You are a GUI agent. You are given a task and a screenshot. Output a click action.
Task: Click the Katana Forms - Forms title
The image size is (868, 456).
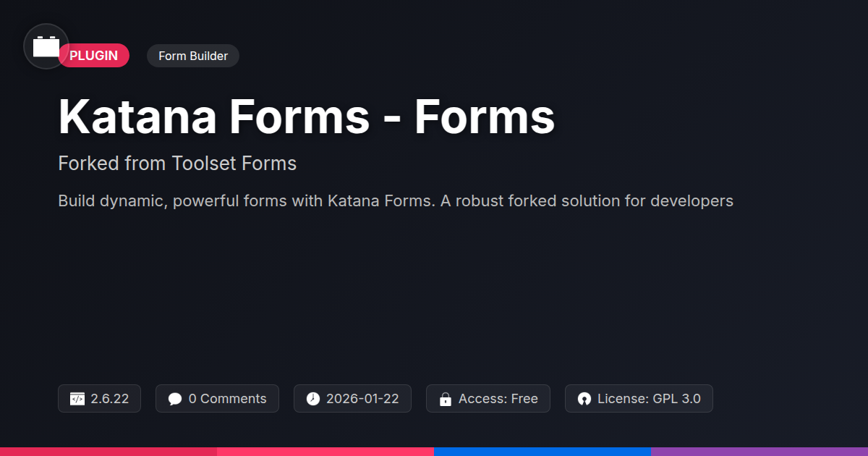pos(306,116)
